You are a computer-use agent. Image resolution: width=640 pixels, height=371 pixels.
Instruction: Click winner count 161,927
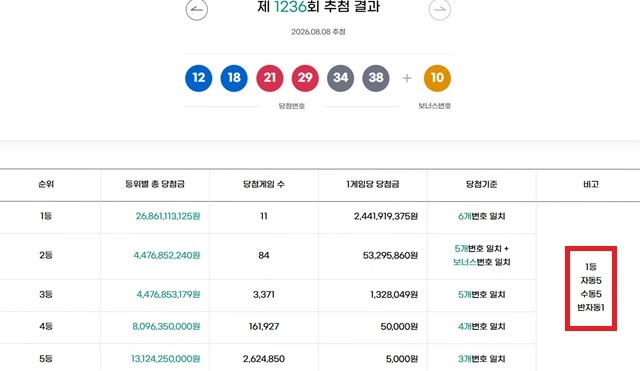tap(264, 327)
